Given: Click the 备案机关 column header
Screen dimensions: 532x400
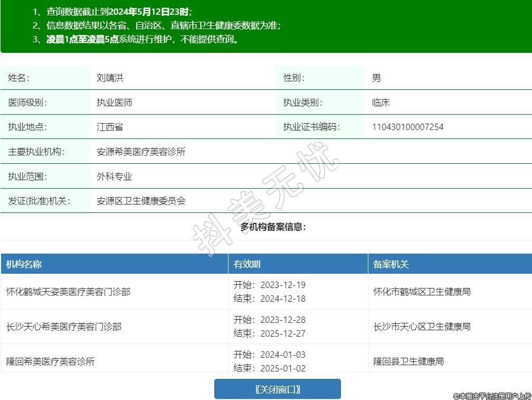Looking at the screenshot, I should (x=391, y=264).
